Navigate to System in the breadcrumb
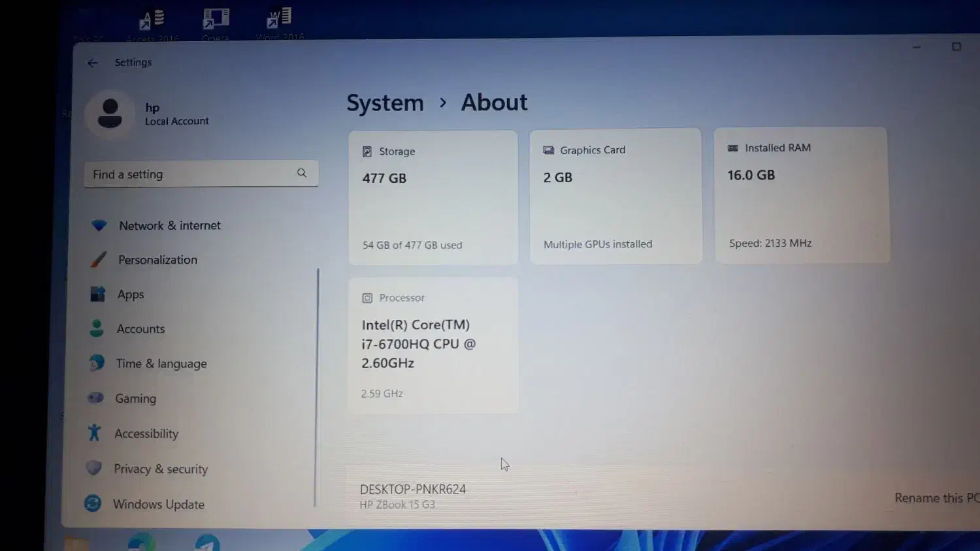 [x=385, y=103]
